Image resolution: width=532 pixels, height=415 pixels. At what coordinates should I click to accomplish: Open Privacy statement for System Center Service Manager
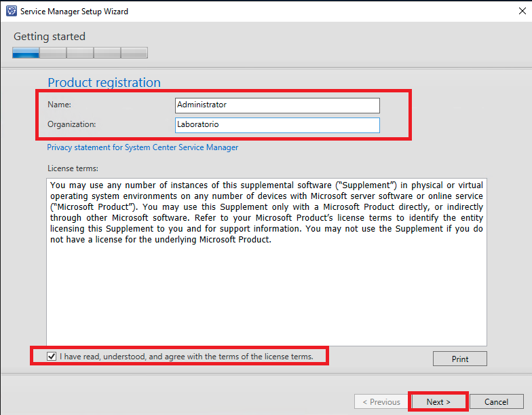[x=142, y=147]
